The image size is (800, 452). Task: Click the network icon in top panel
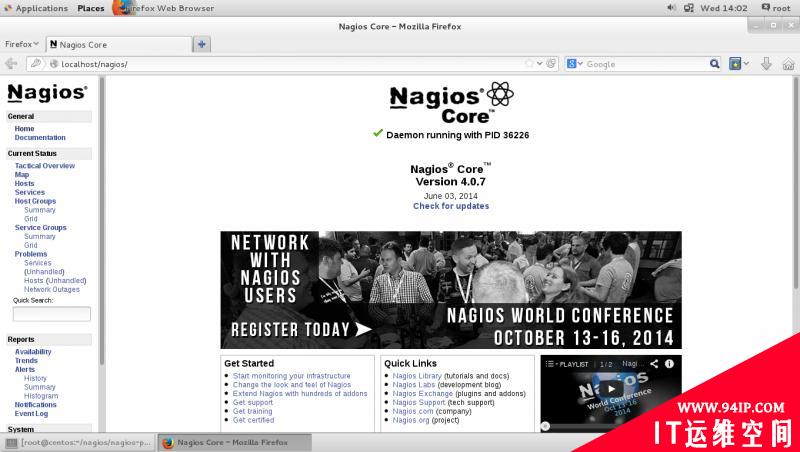(689, 8)
